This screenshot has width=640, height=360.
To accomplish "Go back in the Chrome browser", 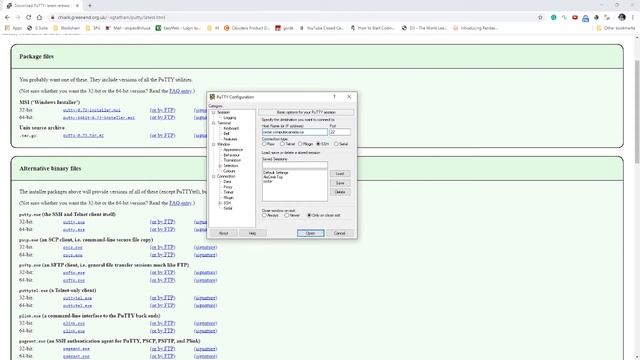I will [7, 18].
